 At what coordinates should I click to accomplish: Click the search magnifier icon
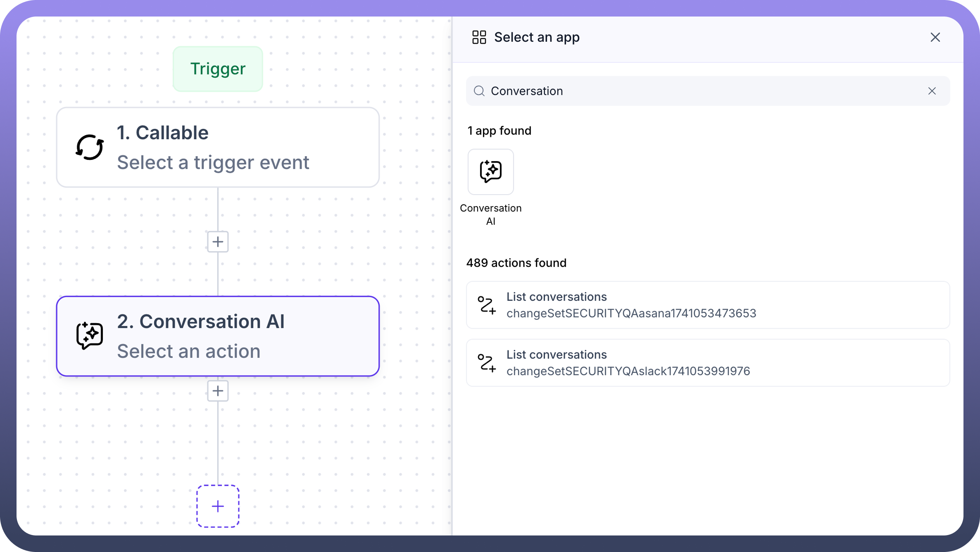(x=479, y=91)
